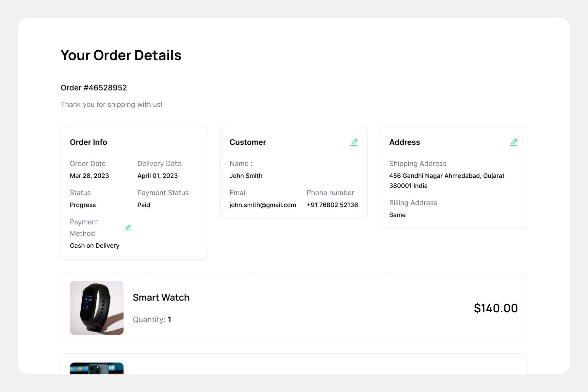Click the Progress status value
This screenshot has width=588, height=392.
[x=83, y=205]
